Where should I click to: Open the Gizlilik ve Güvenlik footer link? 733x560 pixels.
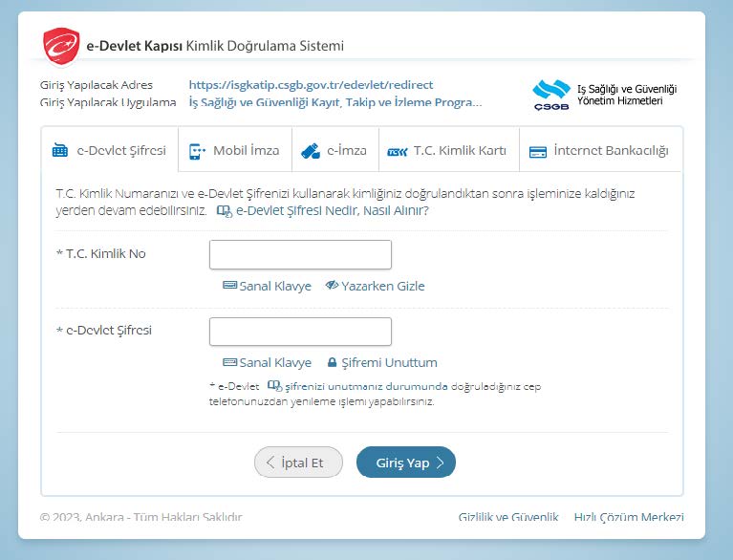pos(508,517)
